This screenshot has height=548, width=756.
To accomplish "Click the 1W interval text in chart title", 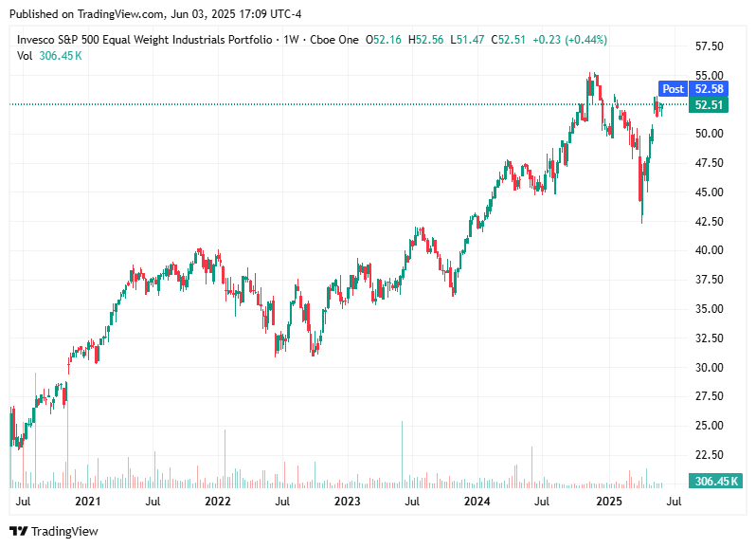I will point(291,40).
